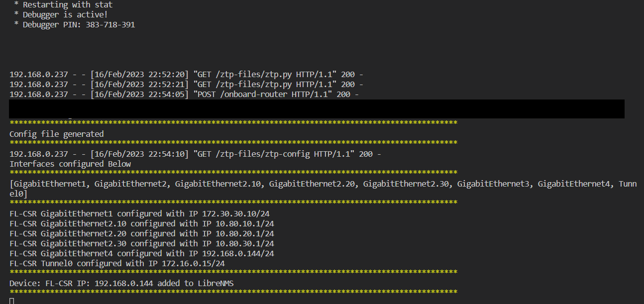
Task: Click the GigabitEthernet2.30 10.80.30.1/24 line
Action: click(x=141, y=243)
